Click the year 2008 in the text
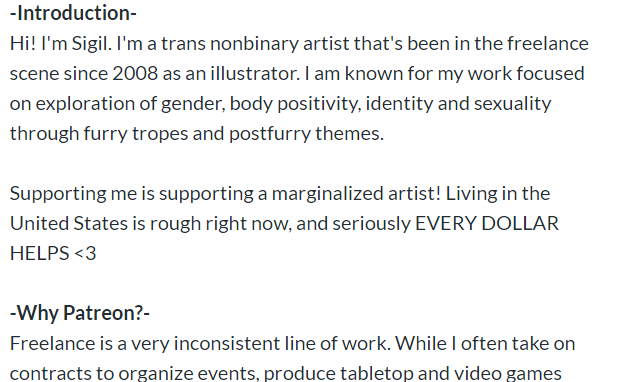The height and width of the screenshot is (382, 619). (135, 73)
